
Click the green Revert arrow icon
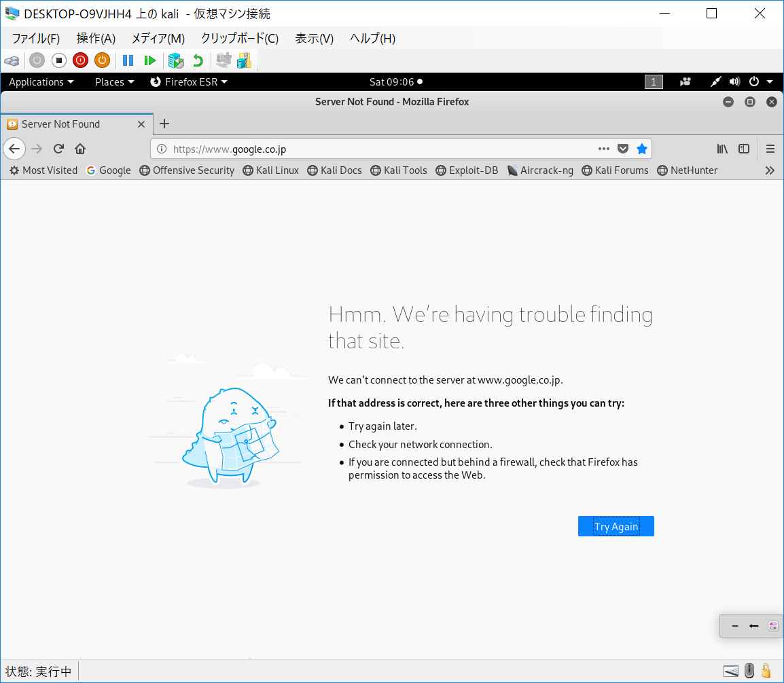point(198,60)
